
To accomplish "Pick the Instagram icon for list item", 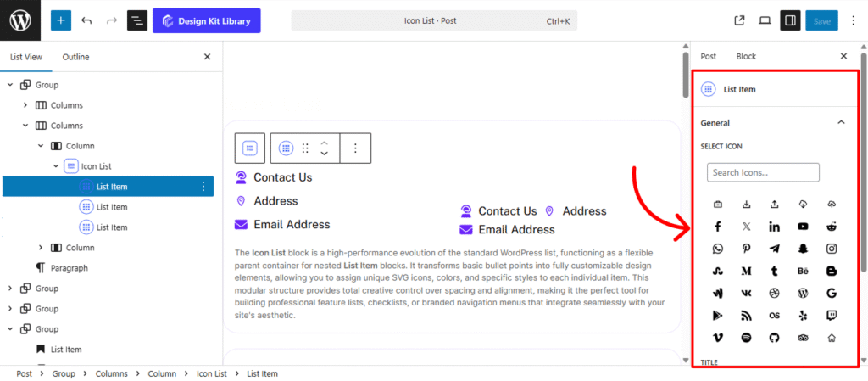I will point(832,249).
